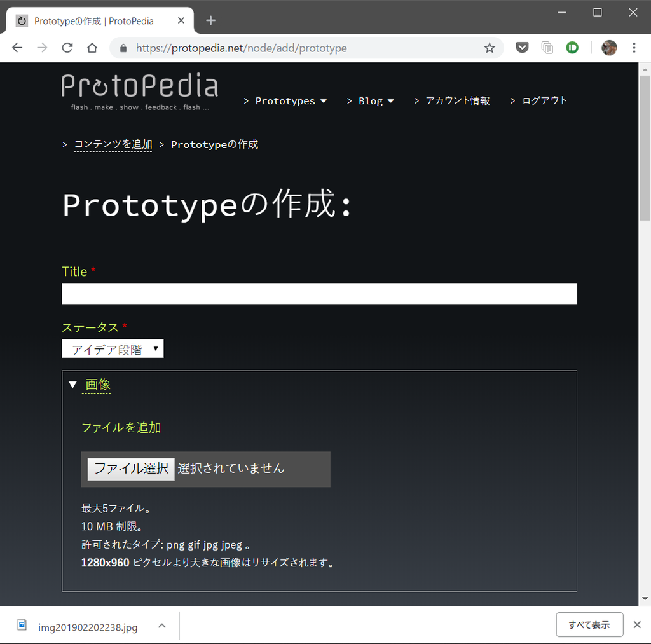Bookmark this page with the star icon
Viewport: 651px width, 644px height.
pos(490,48)
